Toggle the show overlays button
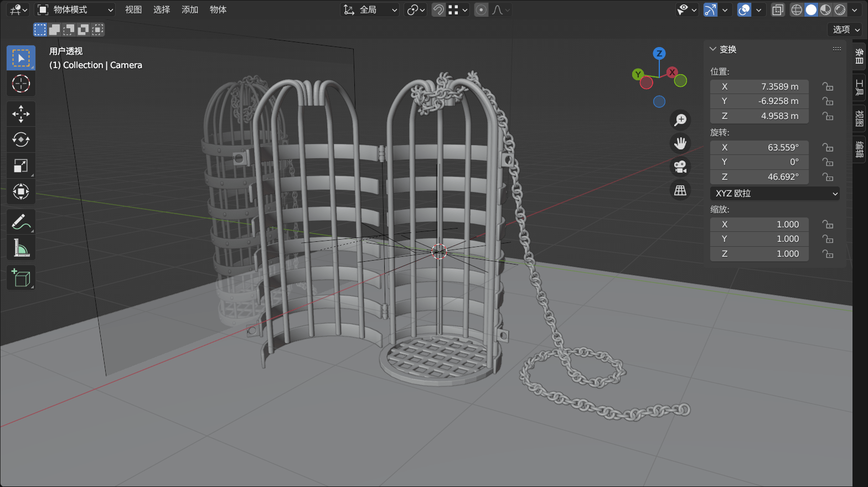This screenshot has width=868, height=487. coord(745,9)
